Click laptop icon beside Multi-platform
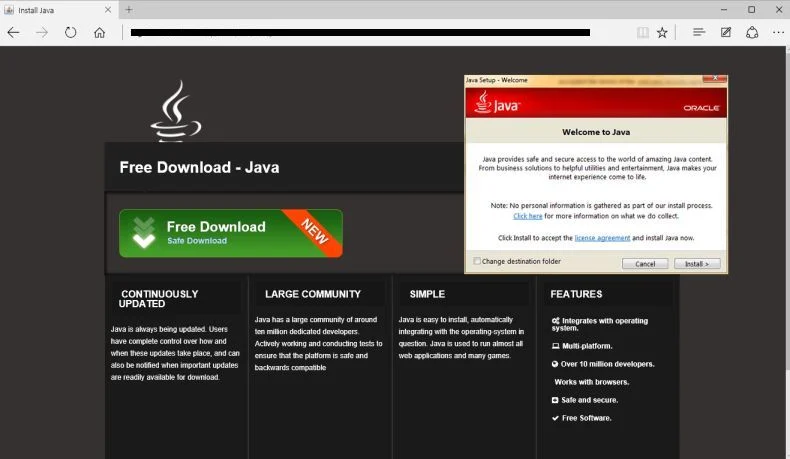790x459 pixels. click(555, 346)
